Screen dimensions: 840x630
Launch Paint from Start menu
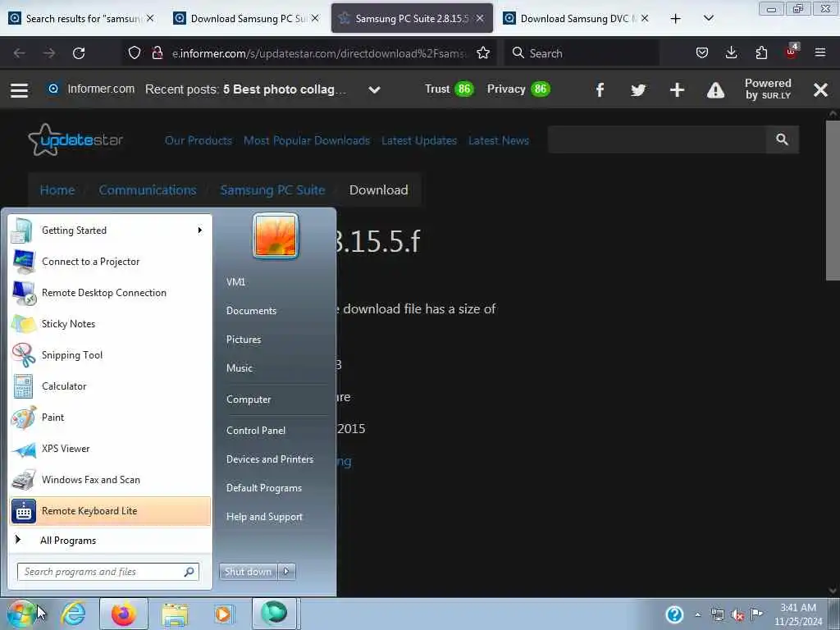110,418
